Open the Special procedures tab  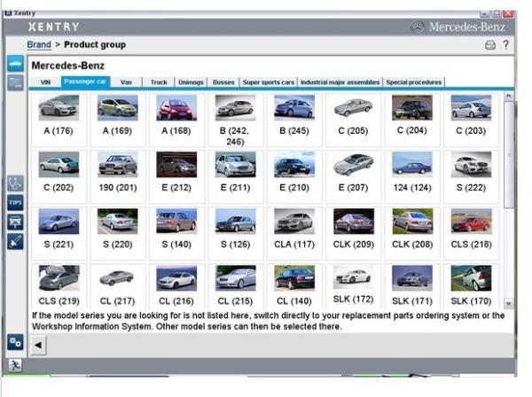(x=413, y=82)
